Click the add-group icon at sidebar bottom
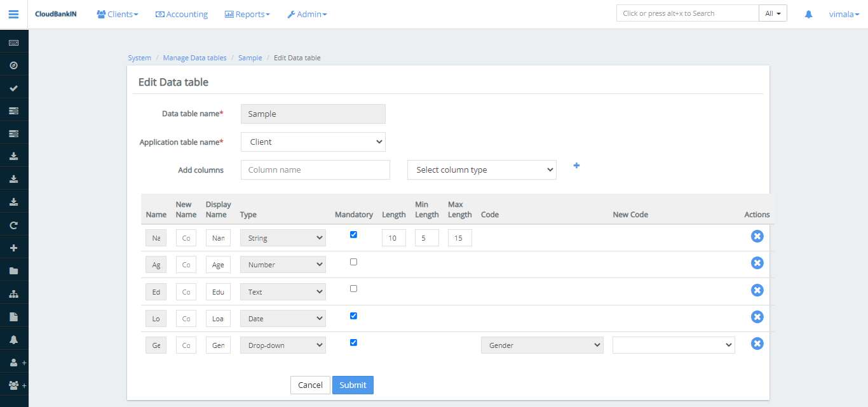The height and width of the screenshot is (407, 868). coord(12,385)
